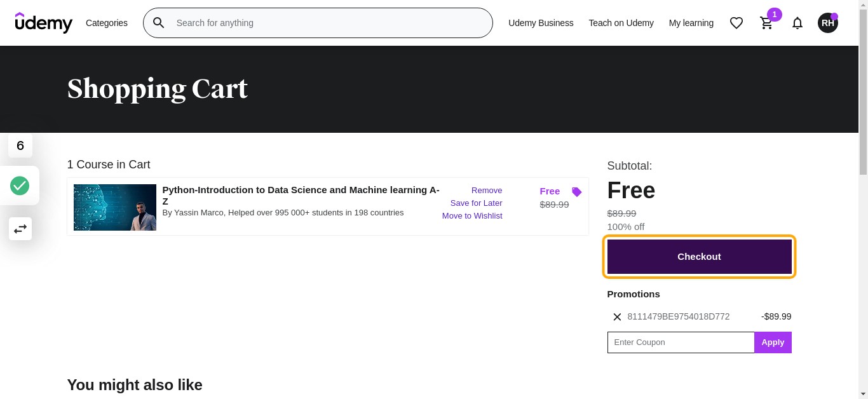
Task: Save the course for later
Action: pos(477,203)
